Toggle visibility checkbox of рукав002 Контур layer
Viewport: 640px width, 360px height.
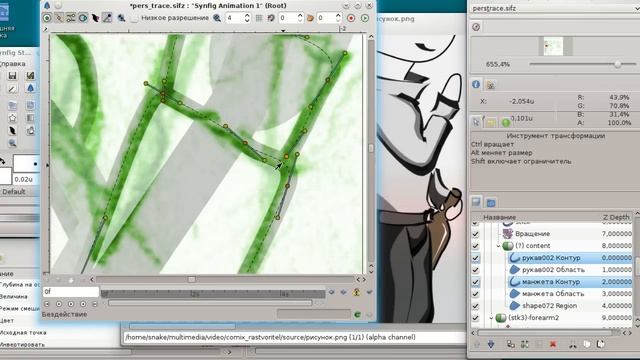pos(475,258)
